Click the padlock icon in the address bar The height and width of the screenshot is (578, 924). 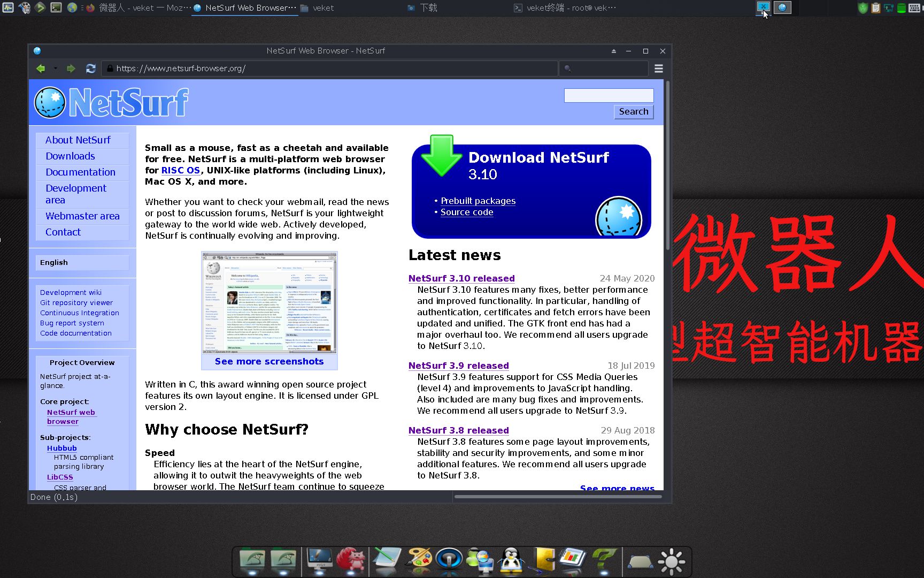(110, 69)
